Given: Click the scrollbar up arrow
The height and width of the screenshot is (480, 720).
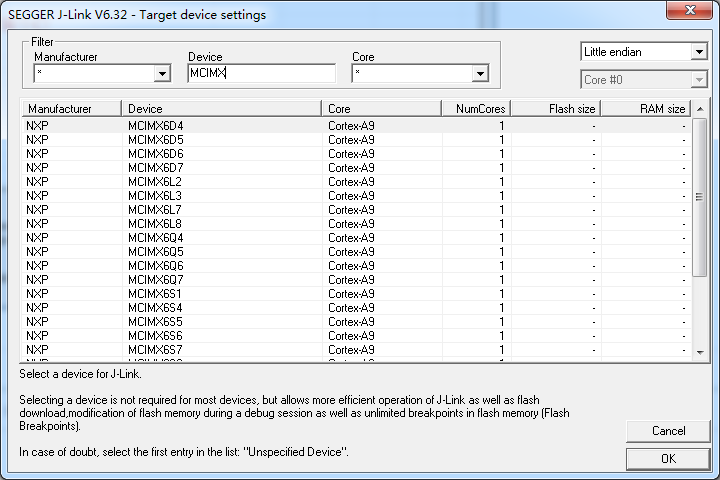Looking at the screenshot, I should coord(700,109).
